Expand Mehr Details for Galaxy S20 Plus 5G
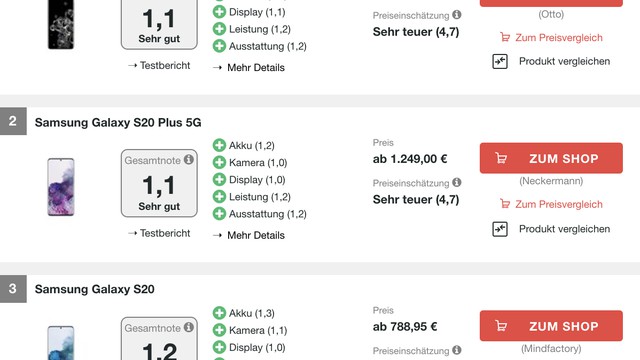The image size is (640, 360). [x=249, y=236]
